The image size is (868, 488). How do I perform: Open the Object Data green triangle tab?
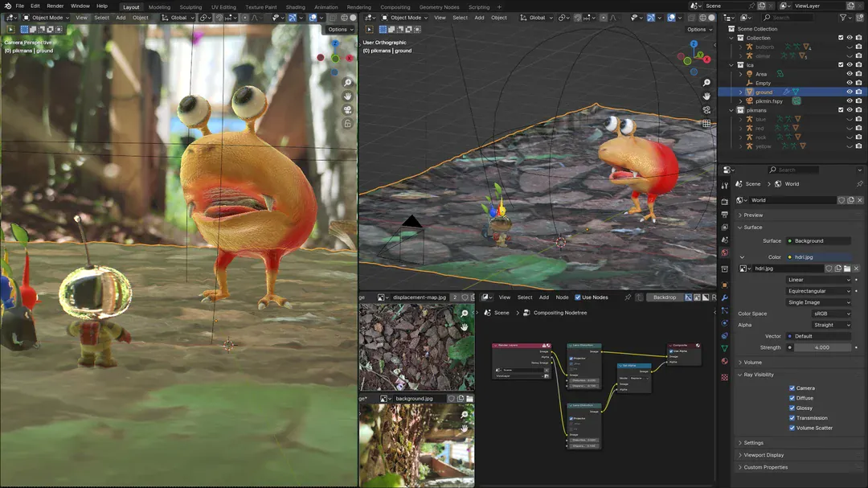(725, 348)
